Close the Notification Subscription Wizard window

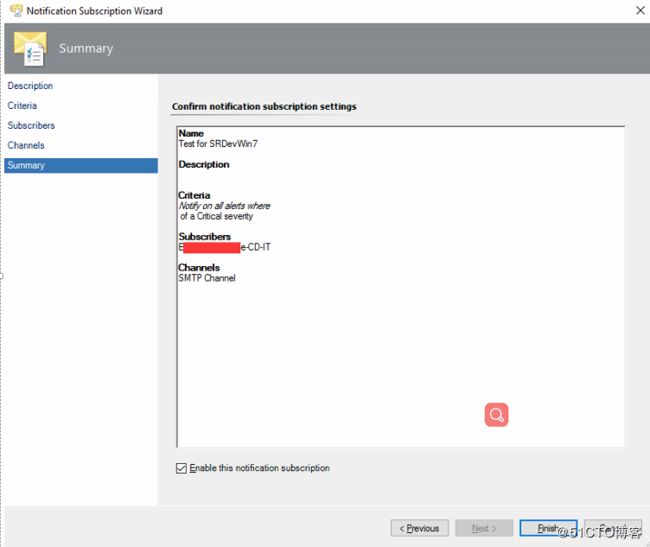coord(640,10)
